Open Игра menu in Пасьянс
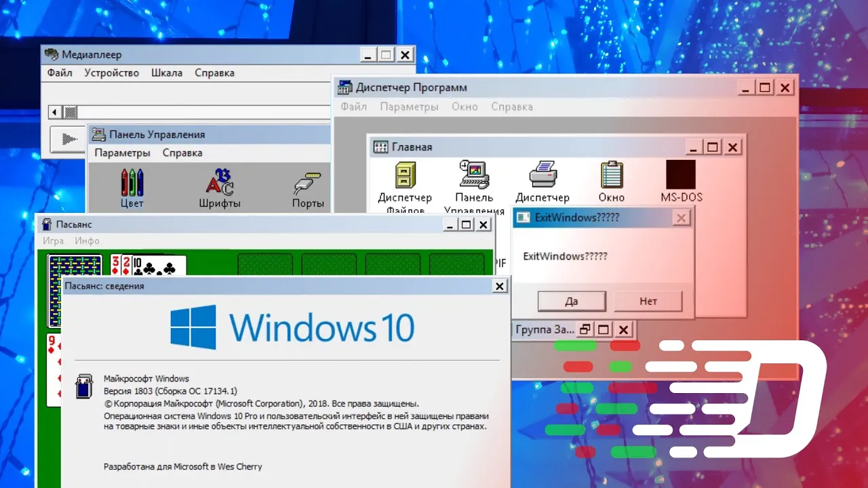The width and height of the screenshot is (868, 488). click(53, 241)
